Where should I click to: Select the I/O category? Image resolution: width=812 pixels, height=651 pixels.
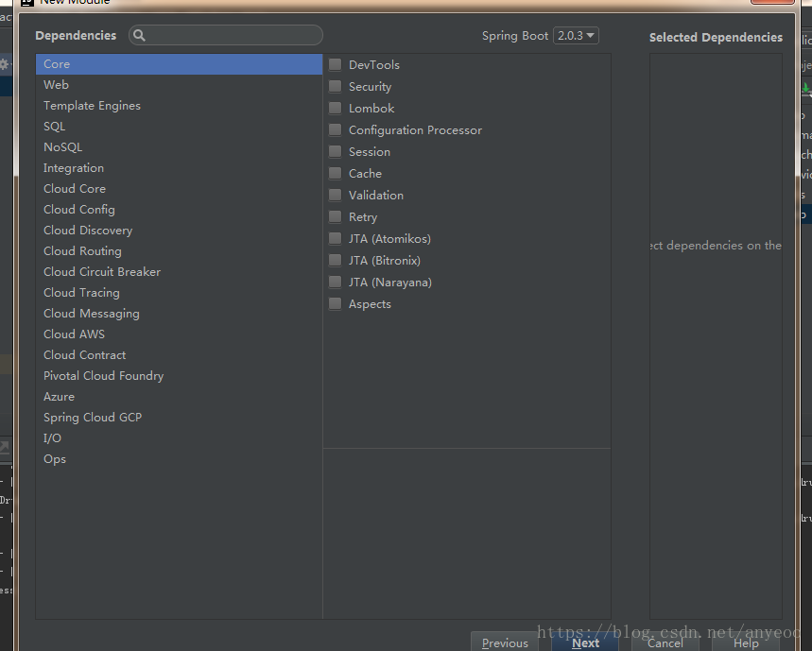(180, 438)
